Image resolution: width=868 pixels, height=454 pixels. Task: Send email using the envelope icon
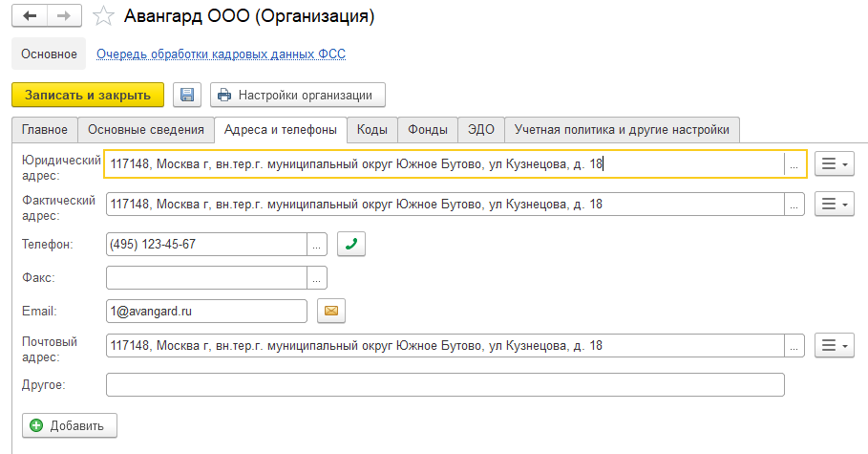coord(330,311)
